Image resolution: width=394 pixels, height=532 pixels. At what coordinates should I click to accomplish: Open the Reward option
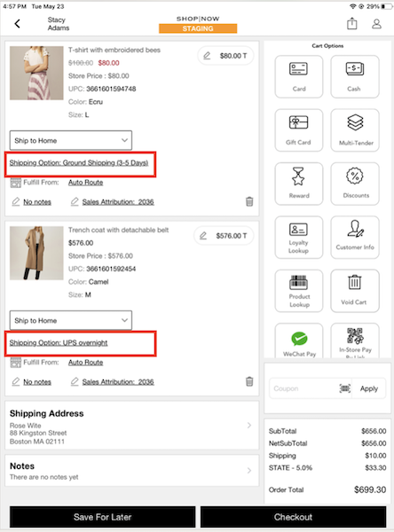coord(299,184)
